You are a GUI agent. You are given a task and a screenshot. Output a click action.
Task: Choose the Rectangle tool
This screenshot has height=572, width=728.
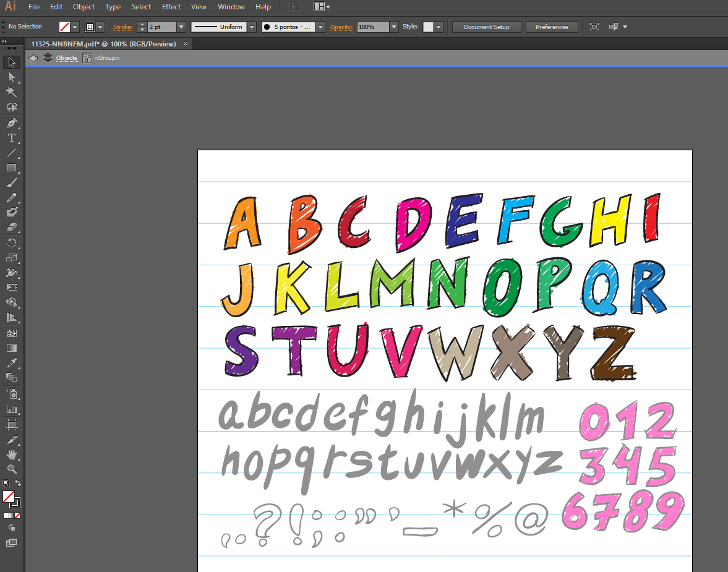point(11,168)
